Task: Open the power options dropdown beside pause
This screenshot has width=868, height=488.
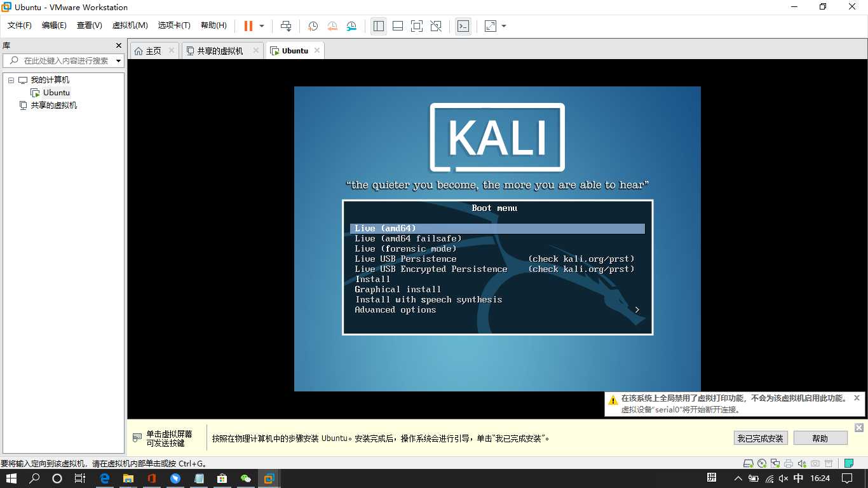Action: [262, 26]
